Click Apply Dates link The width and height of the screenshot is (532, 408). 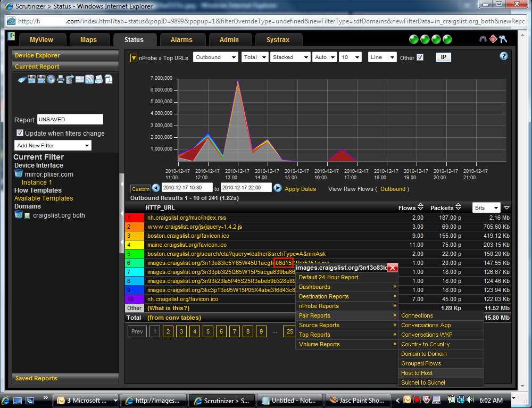pyautogui.click(x=300, y=189)
